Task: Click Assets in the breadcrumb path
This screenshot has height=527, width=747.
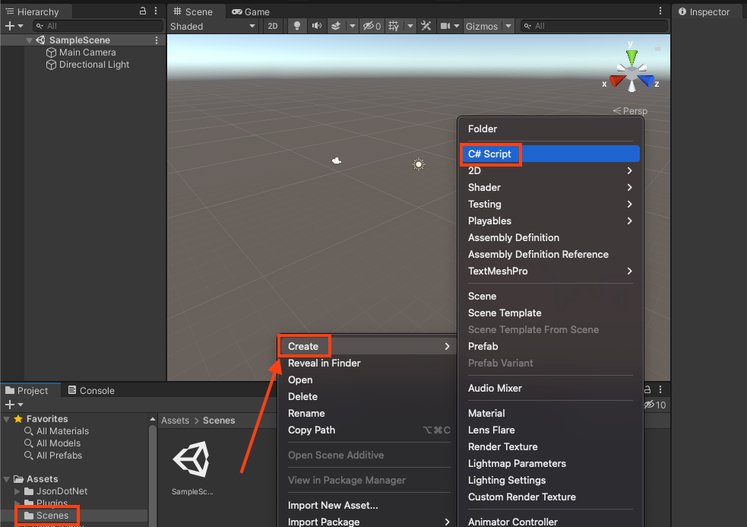Action: [175, 420]
